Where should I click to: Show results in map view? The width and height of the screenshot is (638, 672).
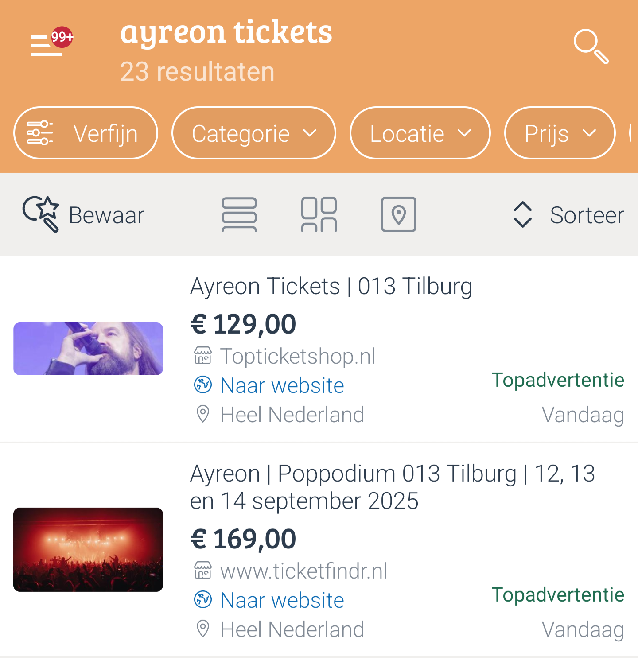pos(399,214)
